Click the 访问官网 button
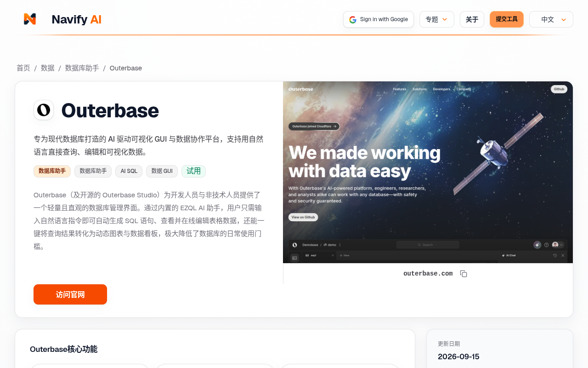Viewport: 588px width, 368px height. pos(70,294)
